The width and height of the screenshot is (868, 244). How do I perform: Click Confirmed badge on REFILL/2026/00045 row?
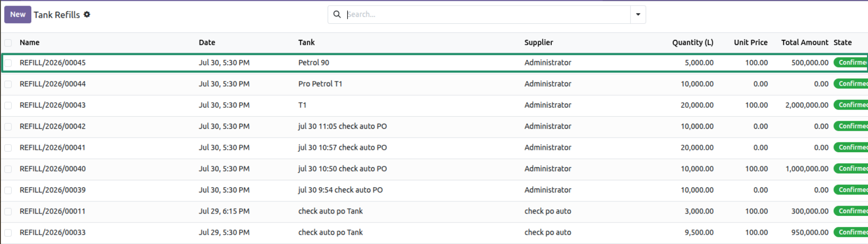pos(851,62)
